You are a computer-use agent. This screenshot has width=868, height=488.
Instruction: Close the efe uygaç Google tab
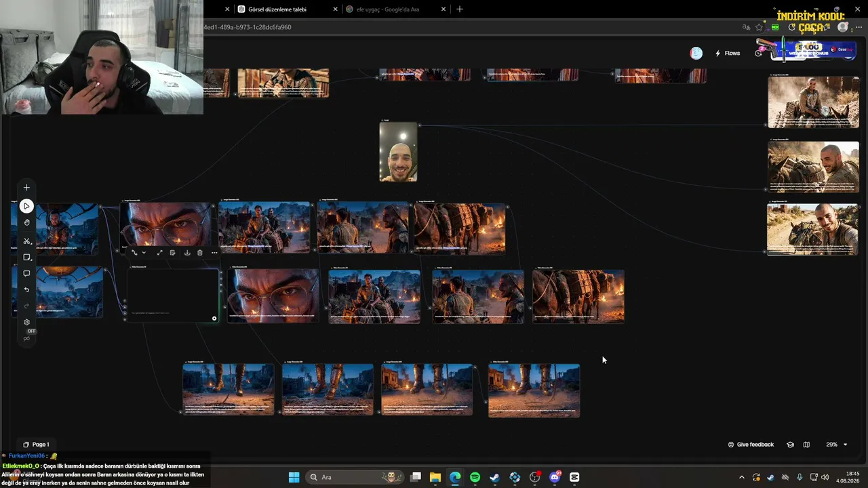click(443, 9)
